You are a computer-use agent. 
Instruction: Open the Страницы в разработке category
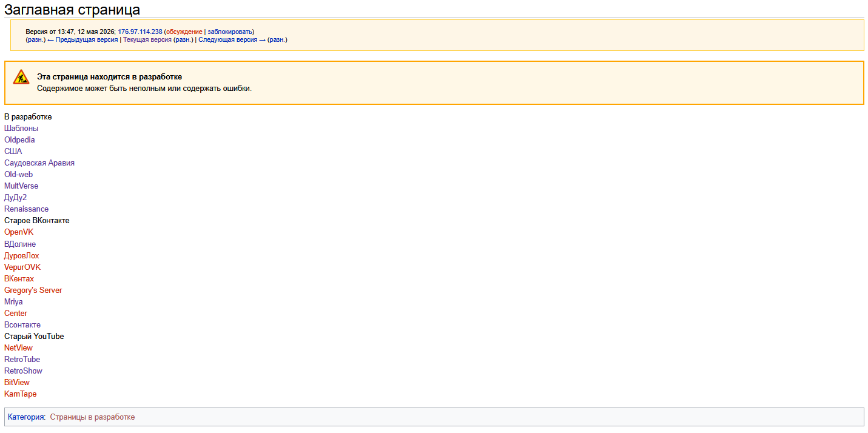pos(92,417)
